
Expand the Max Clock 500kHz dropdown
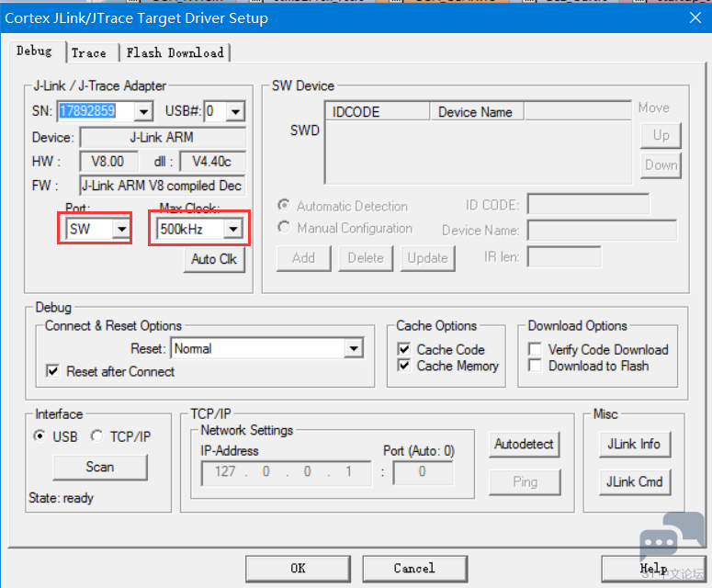coord(233,229)
